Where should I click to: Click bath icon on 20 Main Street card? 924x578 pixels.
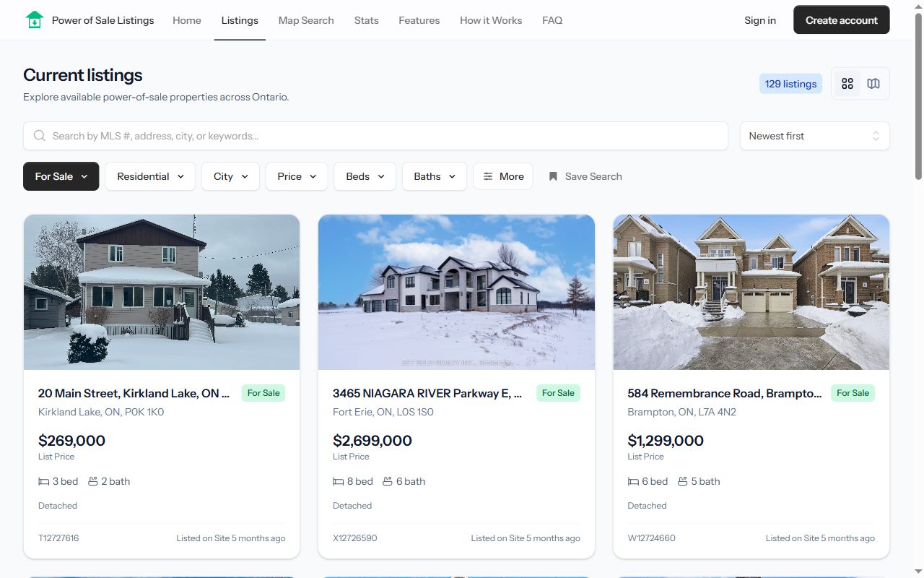pos(92,481)
